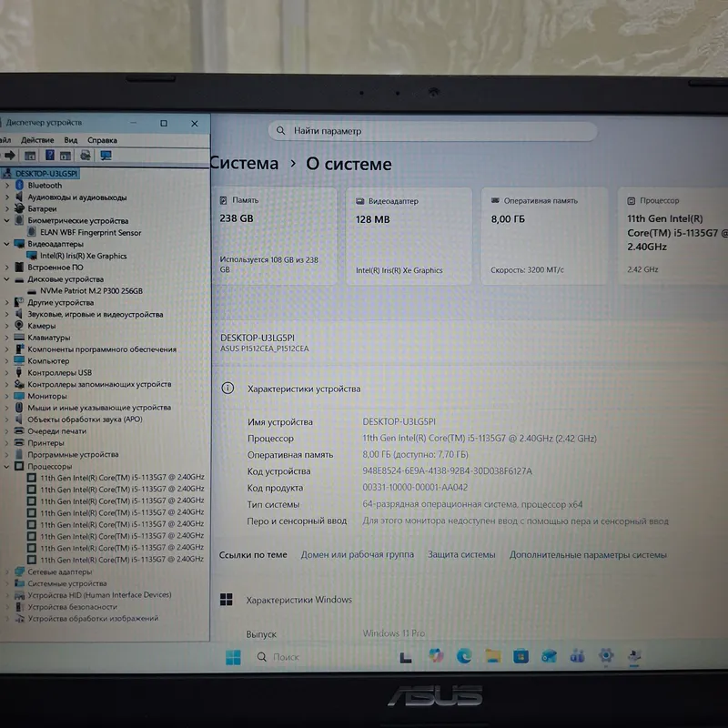The width and height of the screenshot is (728, 728).
Task: Collapse the Процессоры category
Action: 7,466
